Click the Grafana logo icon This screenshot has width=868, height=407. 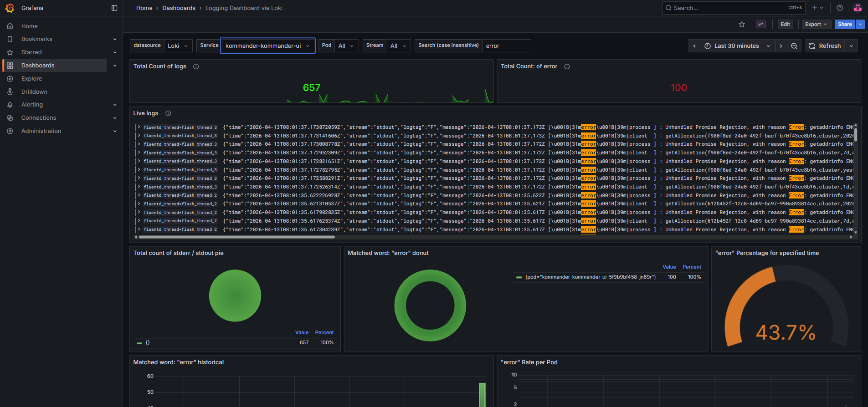tap(10, 8)
